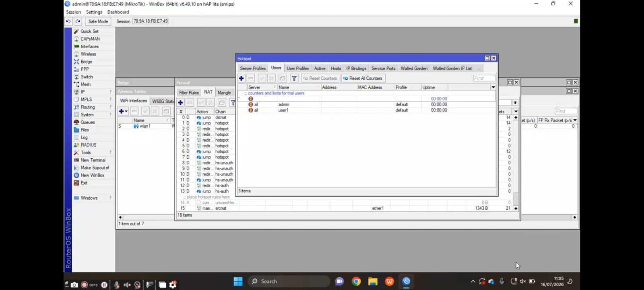Switch to IP Bindings tab

356,68
